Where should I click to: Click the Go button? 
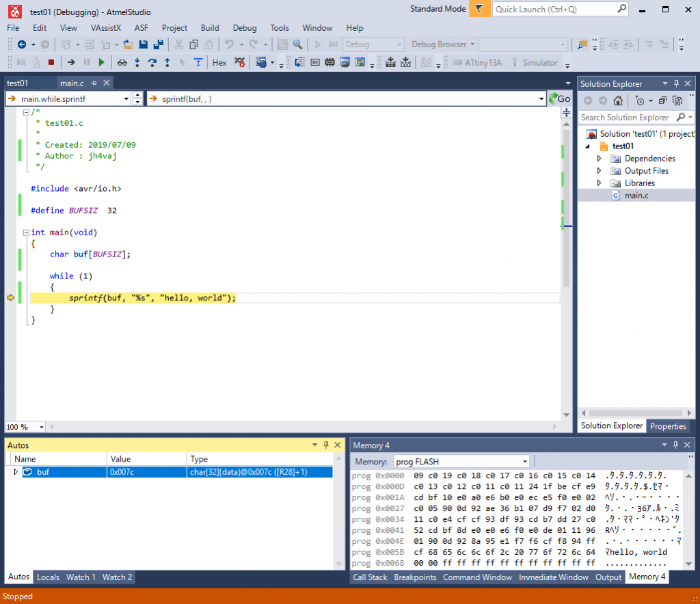559,99
